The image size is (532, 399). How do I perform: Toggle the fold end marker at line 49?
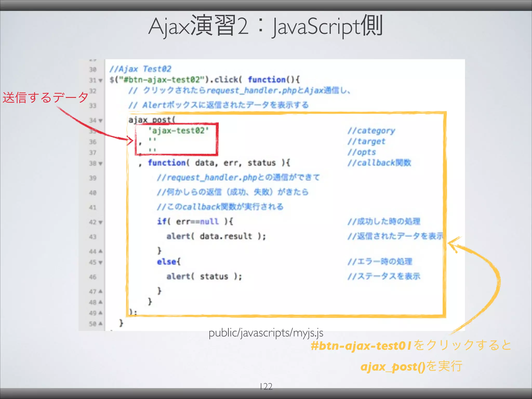coord(101,313)
